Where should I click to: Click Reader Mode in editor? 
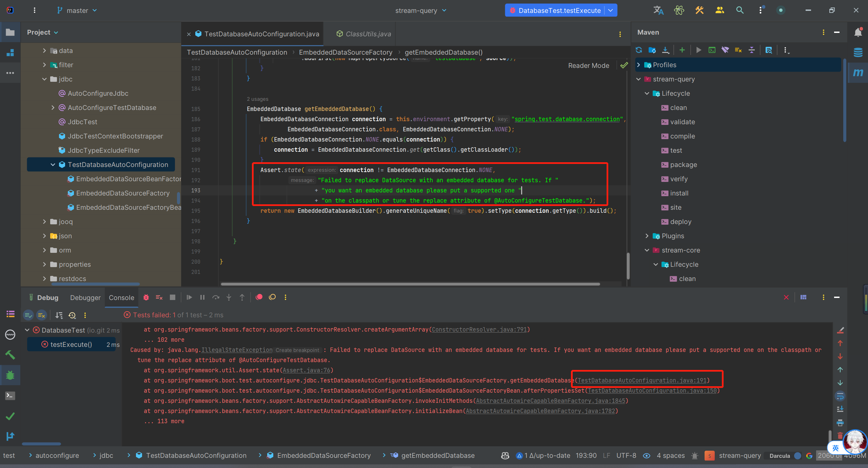click(x=589, y=65)
